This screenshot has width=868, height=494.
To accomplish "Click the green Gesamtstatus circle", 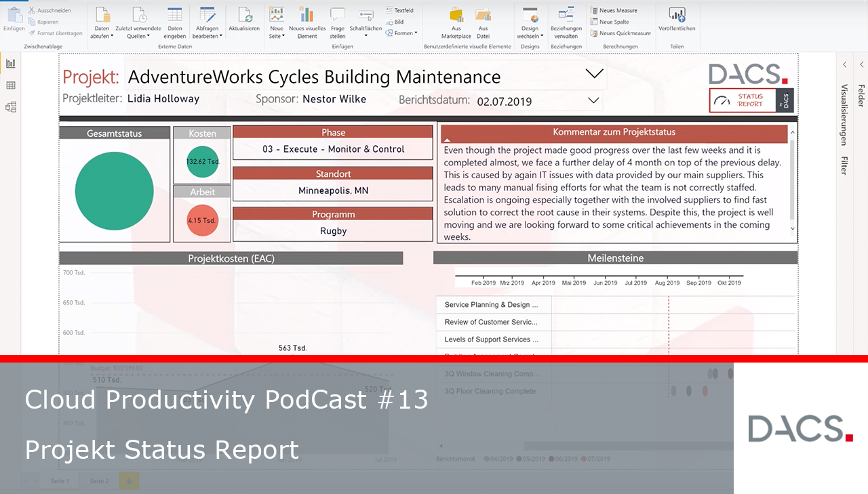I will [x=115, y=190].
